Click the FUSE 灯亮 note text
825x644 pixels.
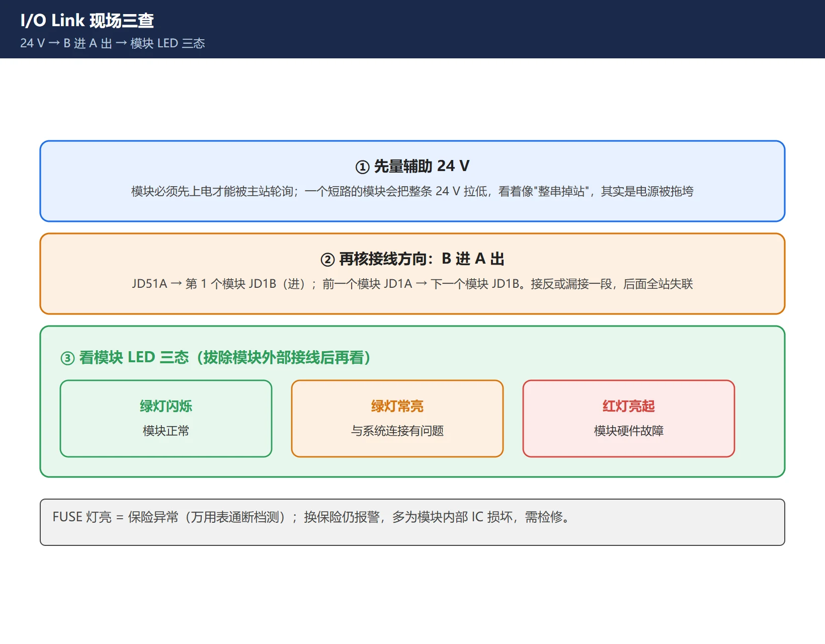tap(311, 517)
